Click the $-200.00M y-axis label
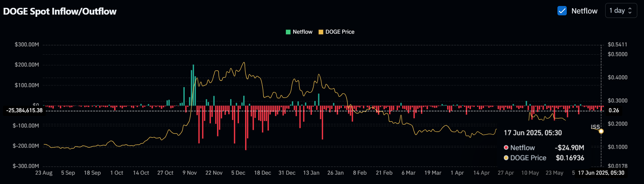 click(26, 146)
